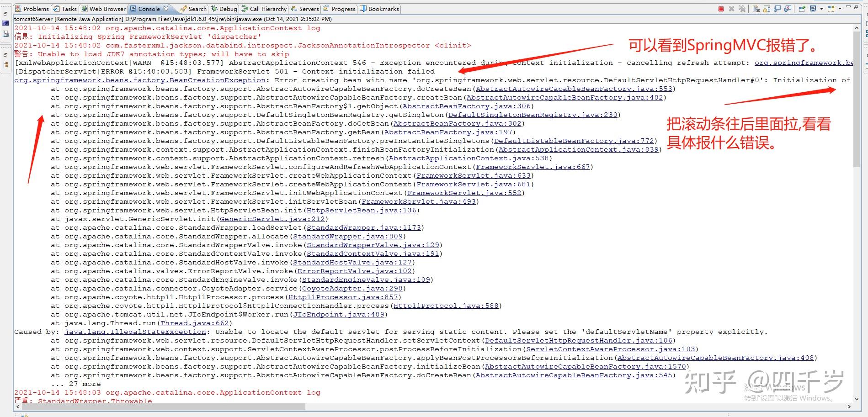Jump to StandardContextValve.java:191
This screenshot has height=417, width=868.
(373, 253)
